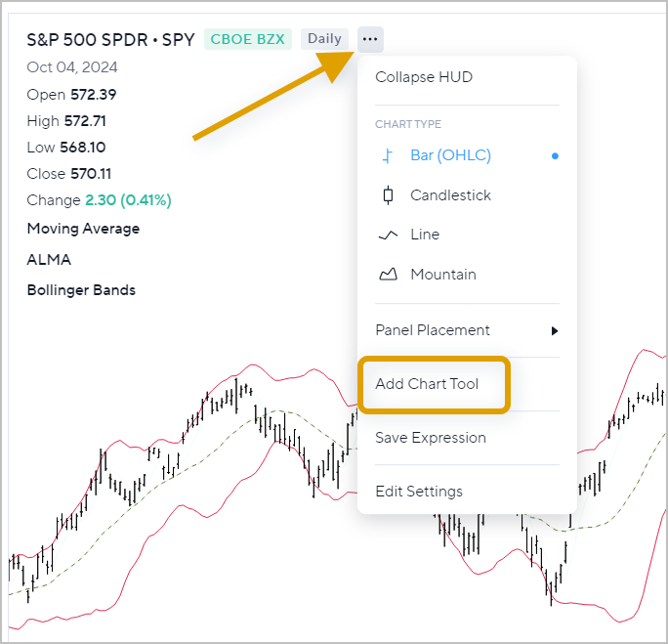Viewport: 668px width, 644px height.
Task: Select Collapse HUD menu entry
Action: 424,77
